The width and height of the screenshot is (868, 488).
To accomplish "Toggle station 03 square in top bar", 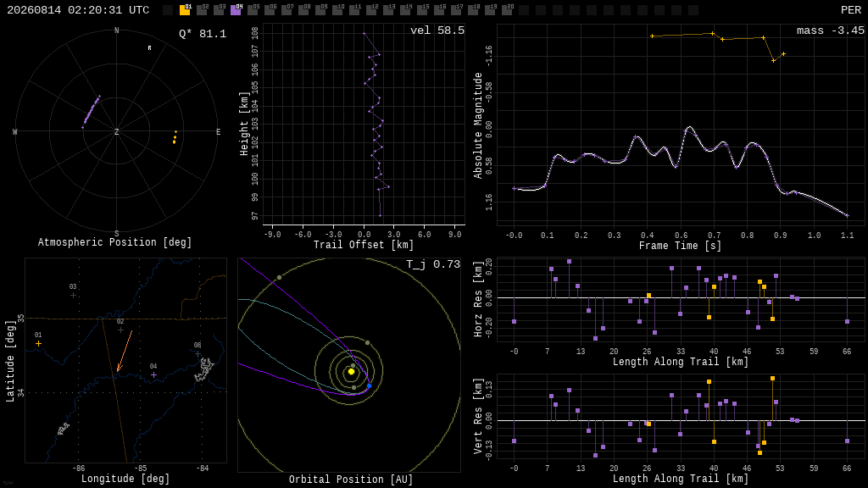I will coord(220,10).
